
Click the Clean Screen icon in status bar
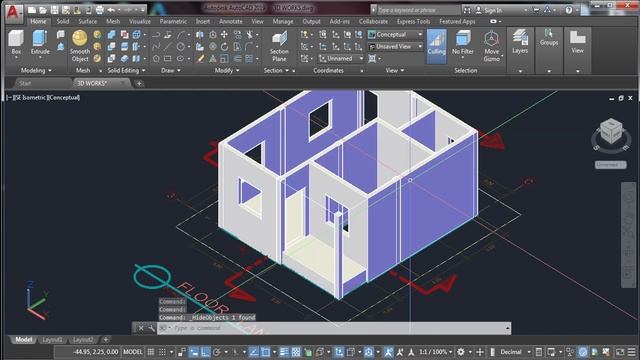[620, 352]
